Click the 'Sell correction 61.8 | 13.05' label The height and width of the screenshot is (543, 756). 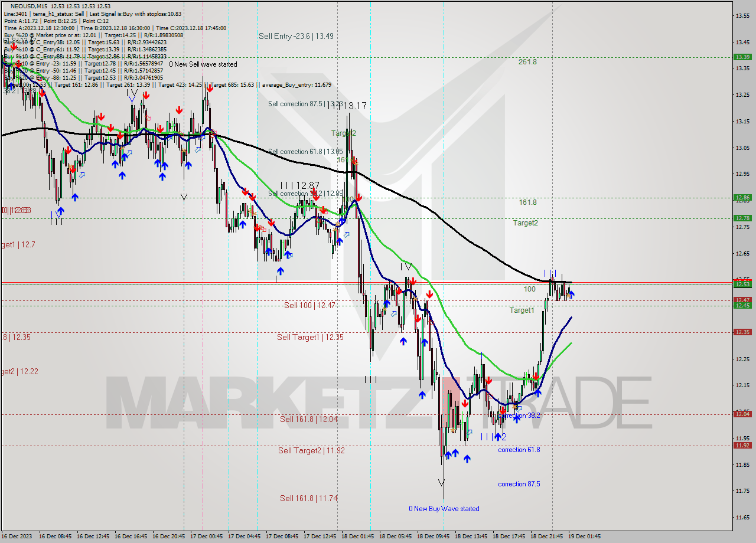coord(305,152)
